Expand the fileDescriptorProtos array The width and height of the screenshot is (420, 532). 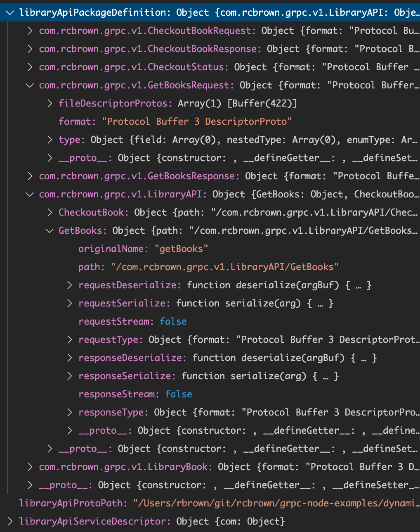pos(50,103)
